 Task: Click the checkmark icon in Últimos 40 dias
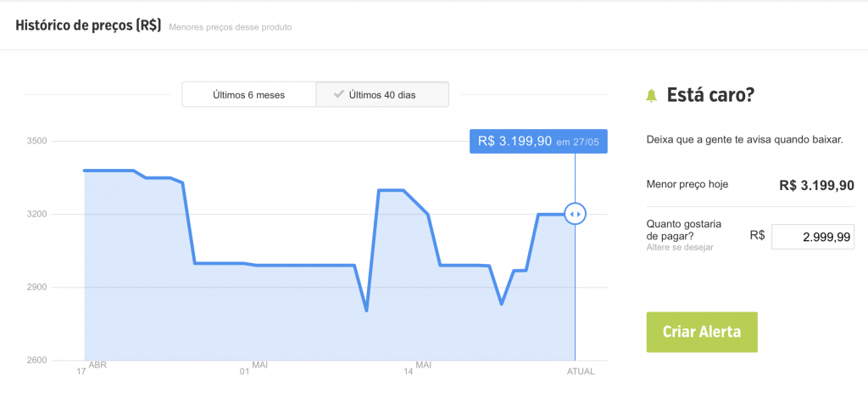(x=339, y=94)
